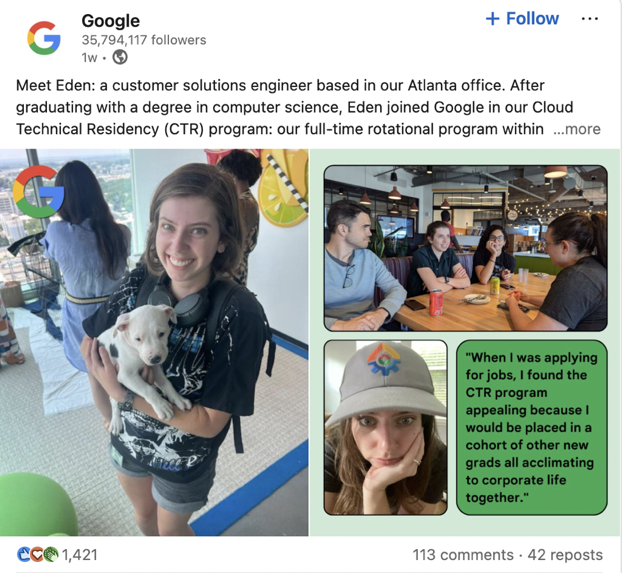The width and height of the screenshot is (622, 573).
Task: Open the 113 comments list
Action: (463, 554)
